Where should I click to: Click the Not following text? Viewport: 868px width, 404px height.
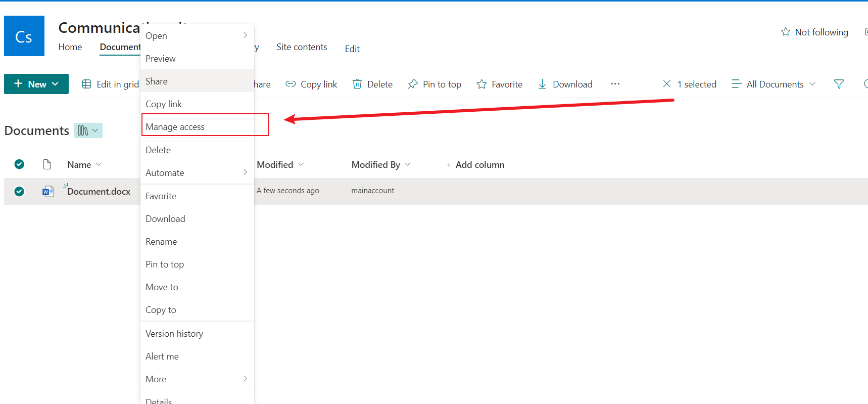[822, 32]
